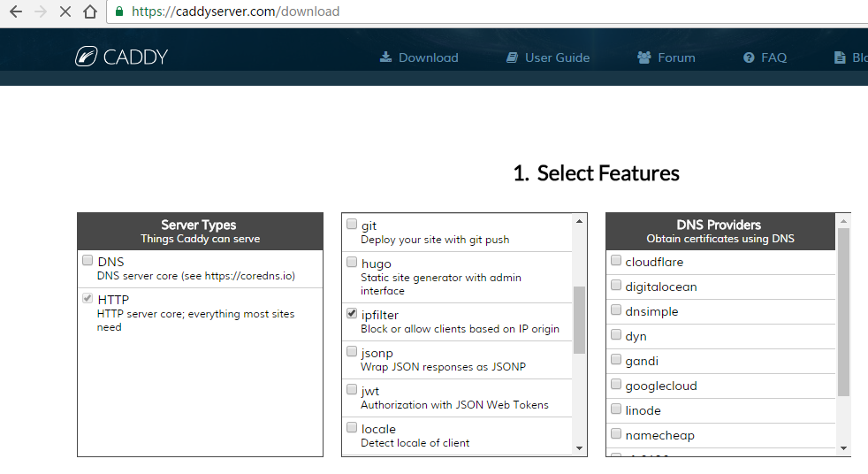Screen dimensions: 868x474
Task: Check the jsonp plugin checkbox
Action: [x=352, y=351]
